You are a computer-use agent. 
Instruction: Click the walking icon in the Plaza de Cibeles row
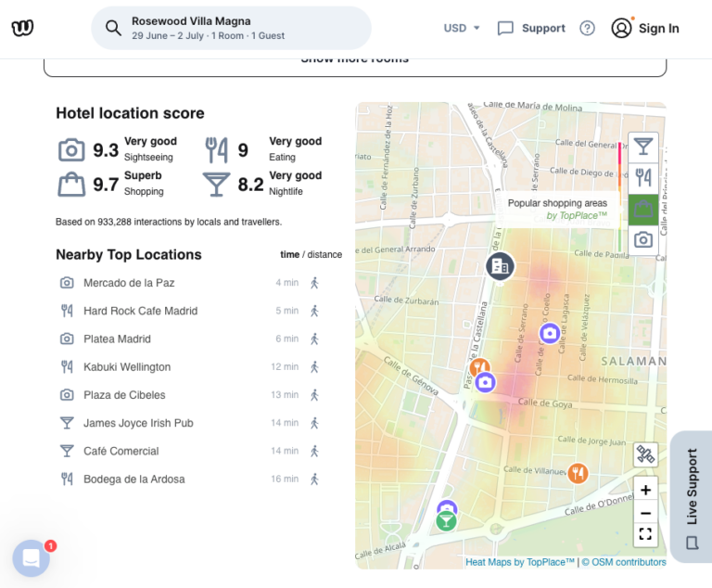[x=314, y=395]
